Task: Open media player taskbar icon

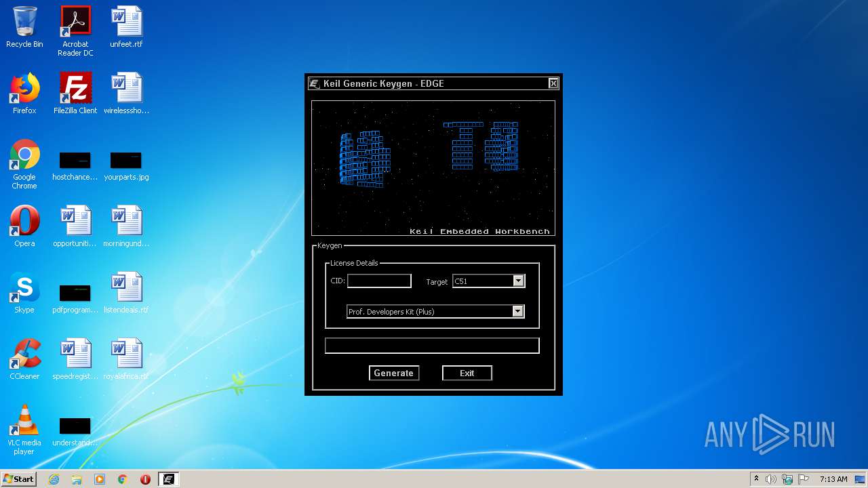Action: tap(100, 479)
